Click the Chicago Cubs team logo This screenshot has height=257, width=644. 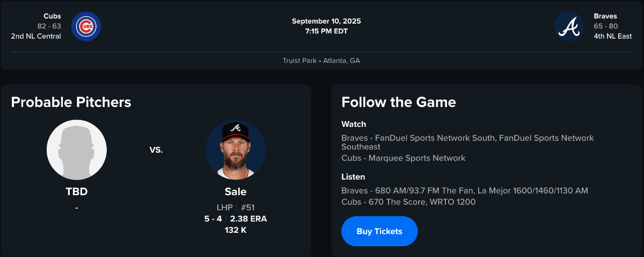point(86,26)
